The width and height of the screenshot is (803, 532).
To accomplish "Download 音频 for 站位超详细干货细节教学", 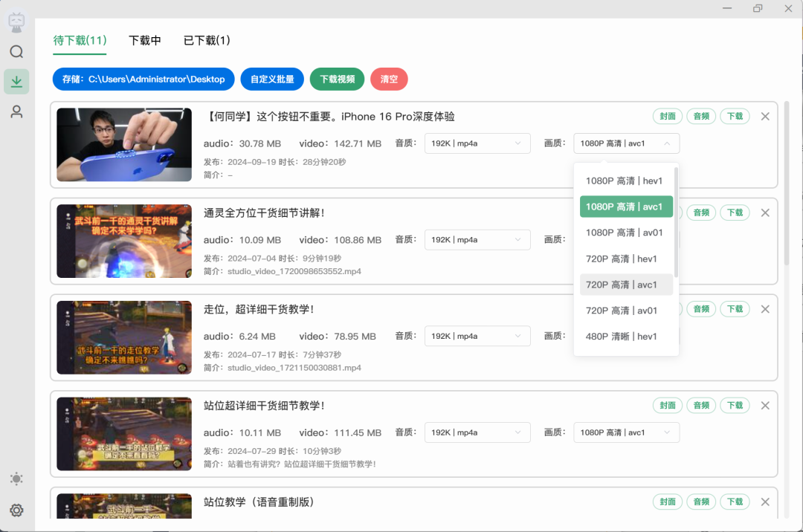I will coord(701,405).
